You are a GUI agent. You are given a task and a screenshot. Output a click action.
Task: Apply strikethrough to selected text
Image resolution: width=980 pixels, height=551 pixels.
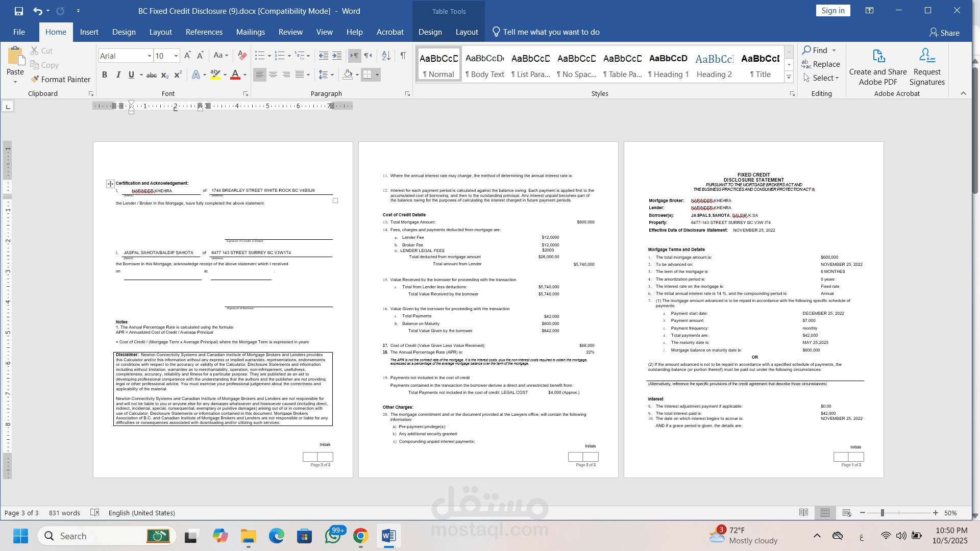pyautogui.click(x=151, y=74)
